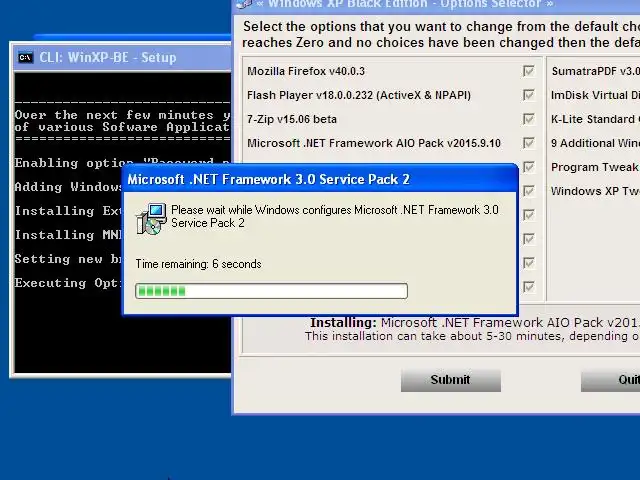Click the CLI: WinXP-BE - Setup title bar
The image size is (640, 480).
(122, 58)
